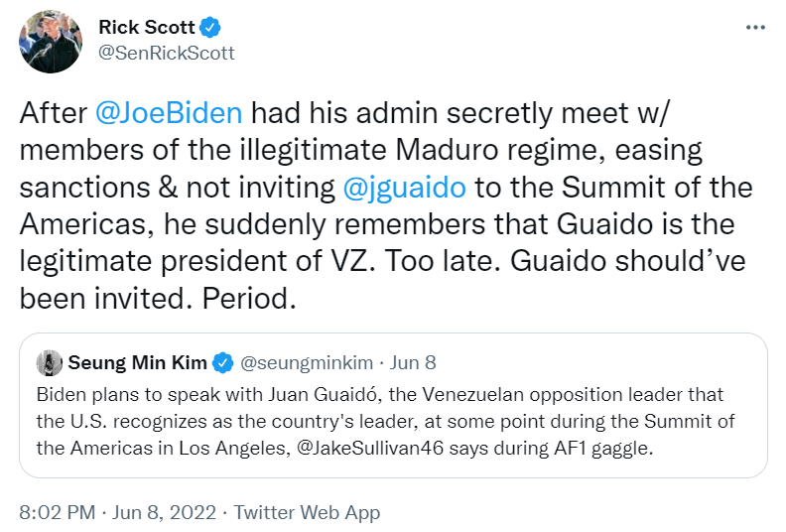Click @JakeSullivan46 in the quoted tweet
Screen dimensions: 786x532
pos(370,448)
